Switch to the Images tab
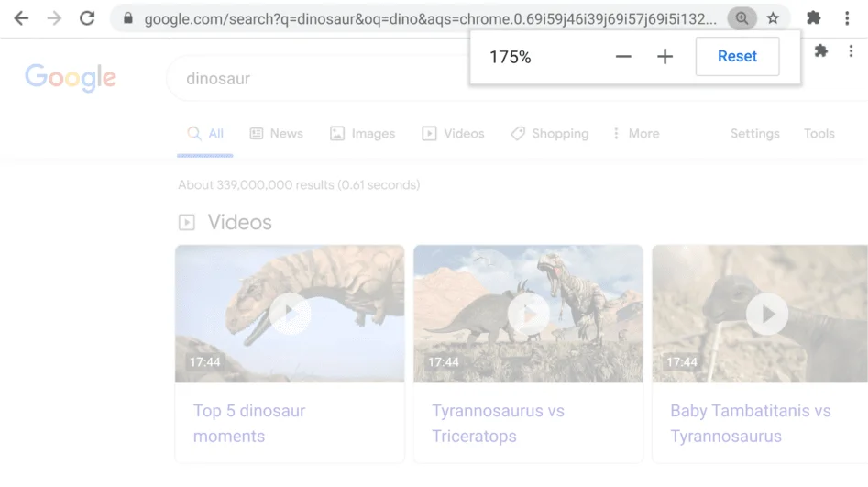Image resolution: width=868 pixels, height=487 pixels. pyautogui.click(x=362, y=134)
